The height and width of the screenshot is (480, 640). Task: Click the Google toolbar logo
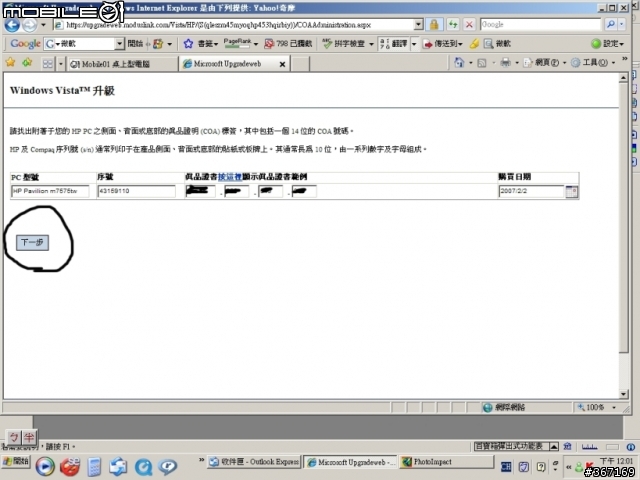[25, 43]
